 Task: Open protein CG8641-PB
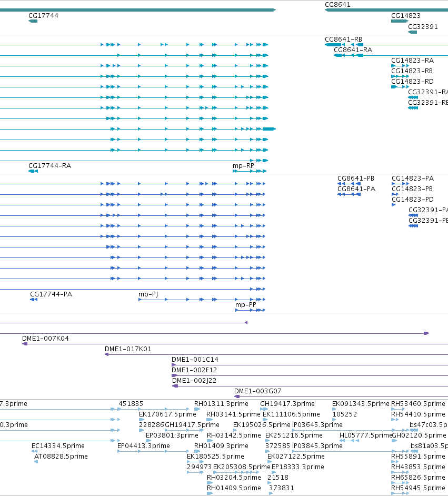[356, 178]
